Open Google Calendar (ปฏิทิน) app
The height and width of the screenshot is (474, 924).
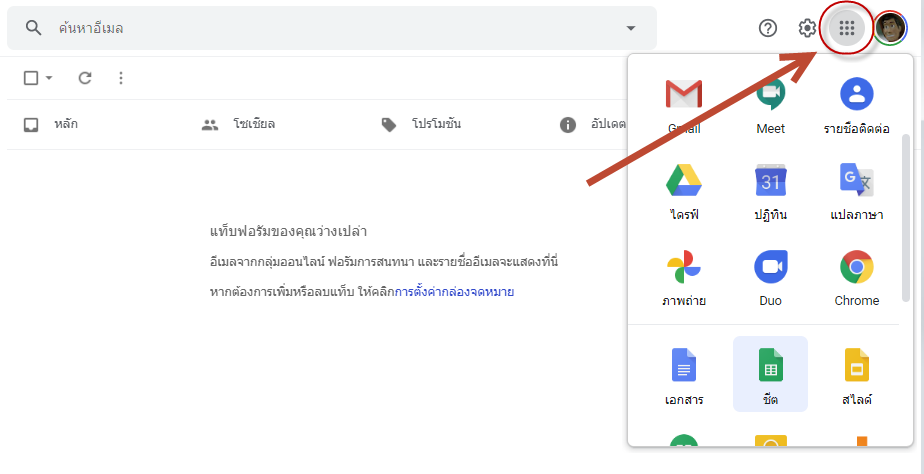click(770, 191)
